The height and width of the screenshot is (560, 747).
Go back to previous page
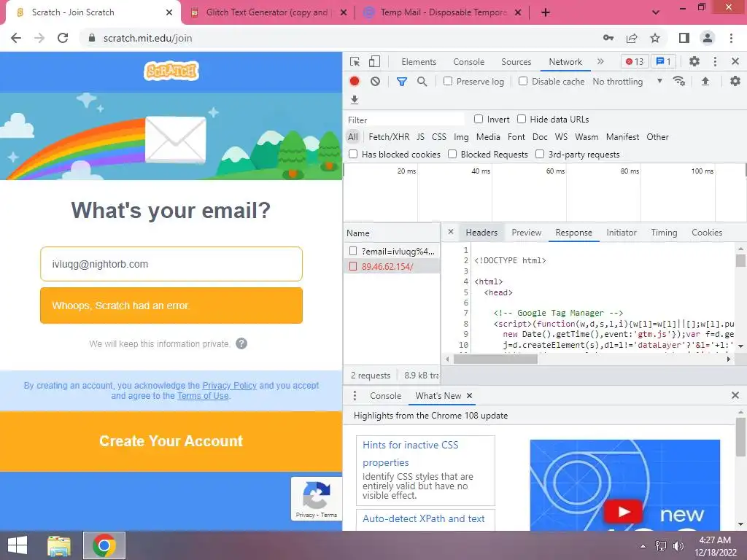(x=16, y=38)
